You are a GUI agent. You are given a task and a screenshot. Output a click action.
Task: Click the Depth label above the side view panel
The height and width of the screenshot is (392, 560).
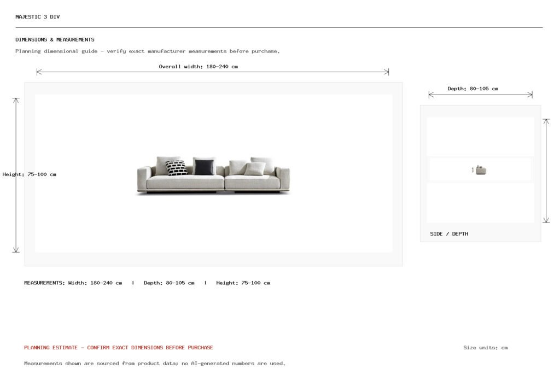pyautogui.click(x=473, y=89)
